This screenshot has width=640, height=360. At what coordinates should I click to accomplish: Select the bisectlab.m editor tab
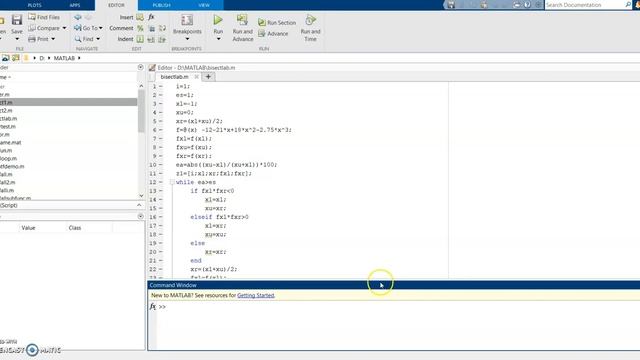174,77
